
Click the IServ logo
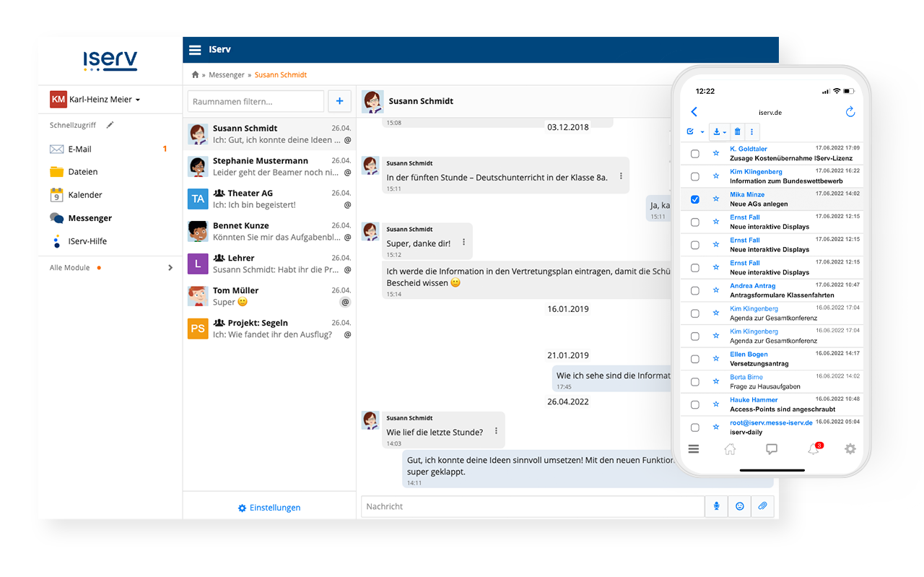(x=110, y=61)
